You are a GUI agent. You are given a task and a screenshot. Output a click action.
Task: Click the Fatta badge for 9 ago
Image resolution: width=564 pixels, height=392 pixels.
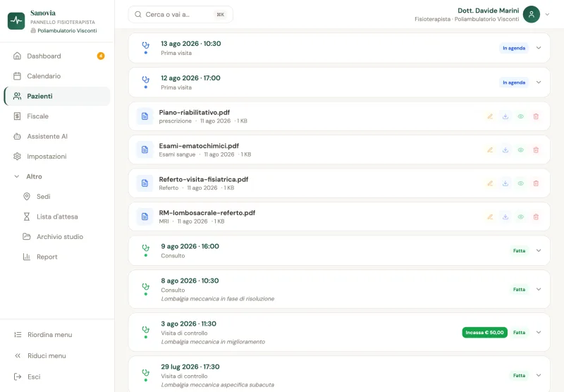tap(519, 251)
